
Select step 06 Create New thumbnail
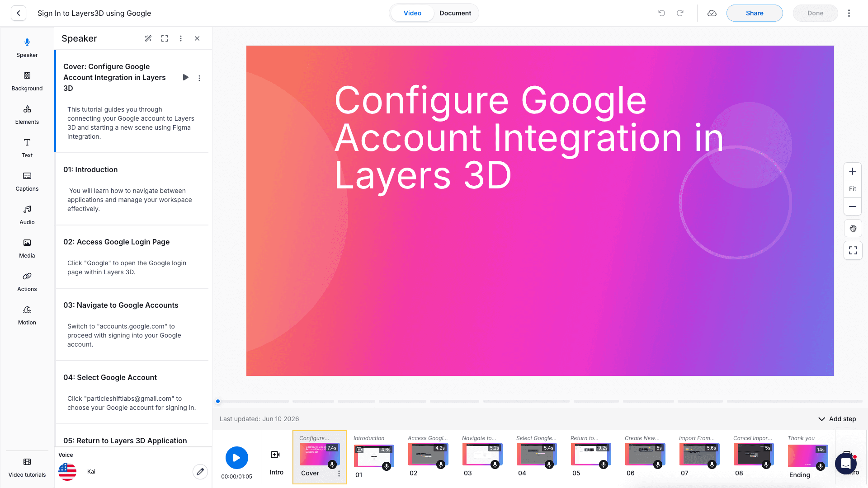(x=645, y=454)
